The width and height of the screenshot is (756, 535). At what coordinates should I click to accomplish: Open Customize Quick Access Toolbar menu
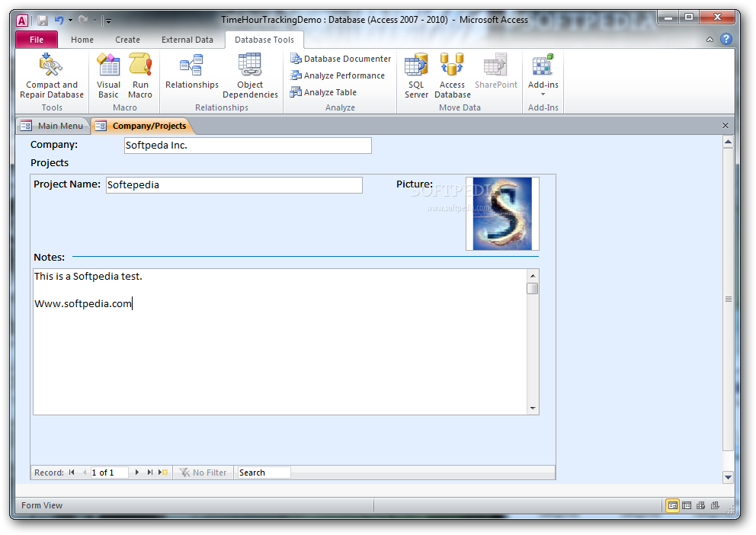[108, 21]
